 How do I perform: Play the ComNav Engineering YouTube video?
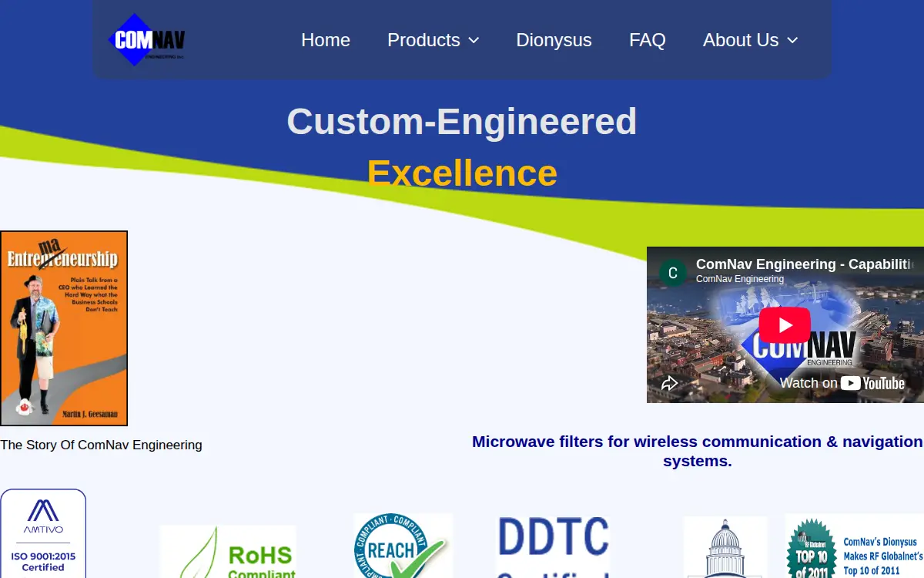(x=785, y=325)
